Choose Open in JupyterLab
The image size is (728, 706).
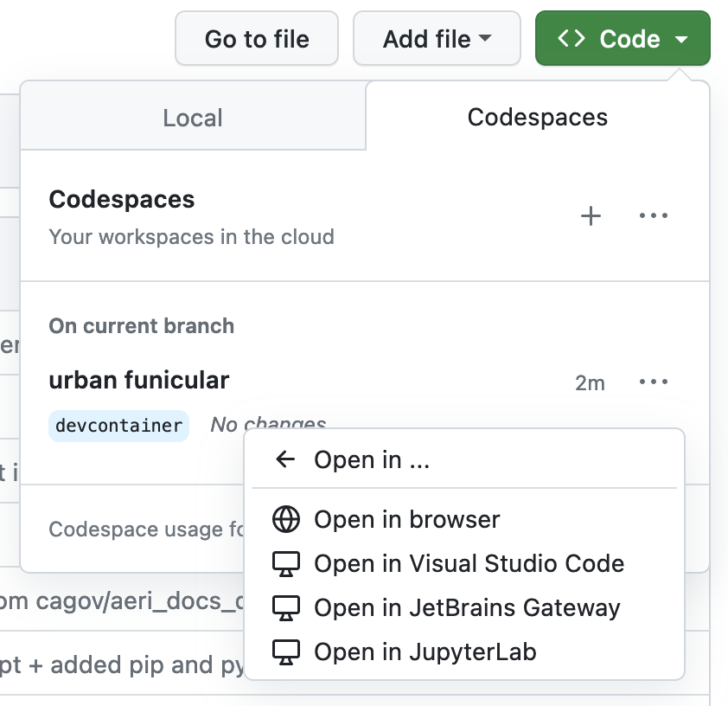coord(464,651)
